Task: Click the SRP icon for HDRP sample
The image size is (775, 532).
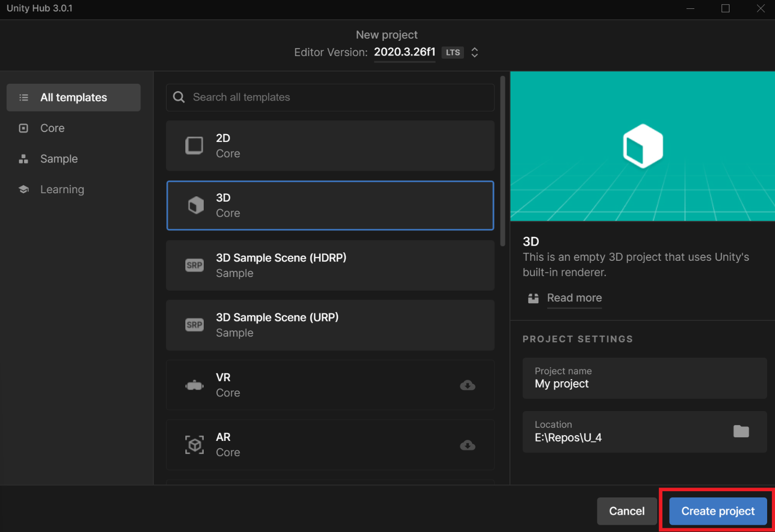Action: 194,265
